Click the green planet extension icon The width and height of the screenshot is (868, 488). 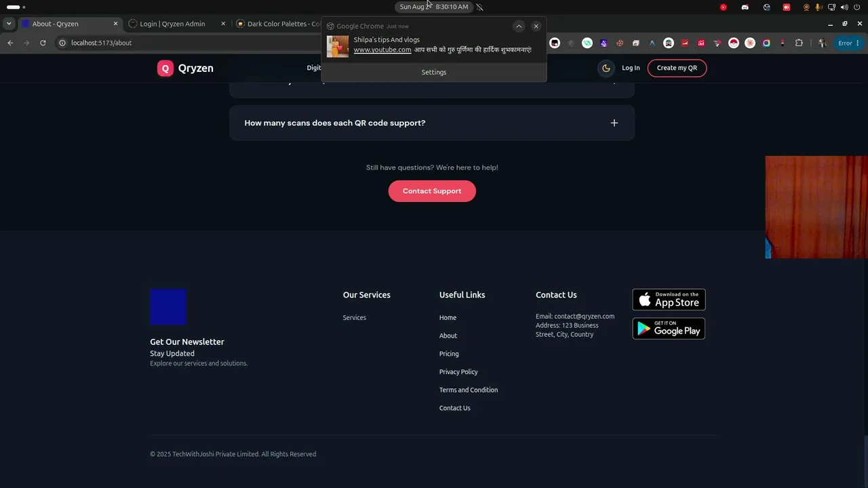[587, 43]
